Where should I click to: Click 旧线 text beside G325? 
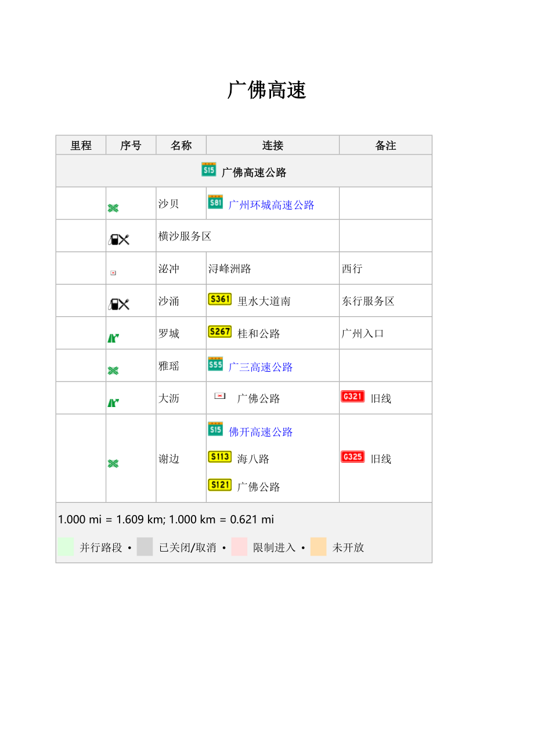tap(381, 459)
